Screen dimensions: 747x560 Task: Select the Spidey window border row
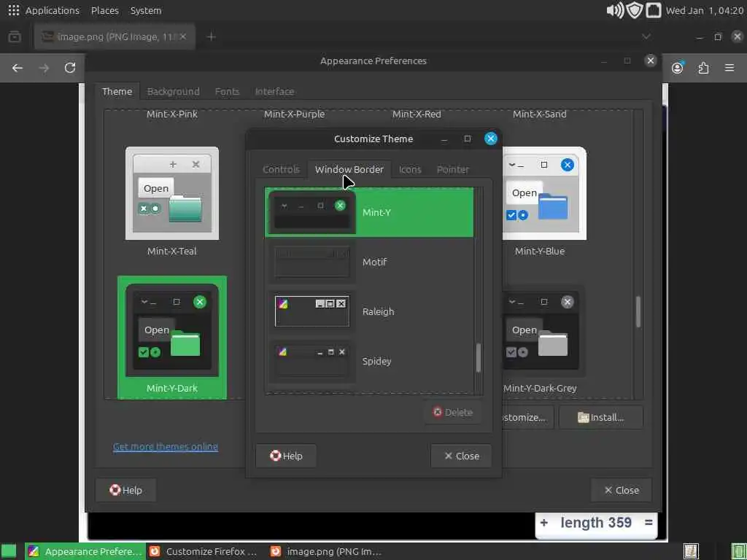(369, 361)
